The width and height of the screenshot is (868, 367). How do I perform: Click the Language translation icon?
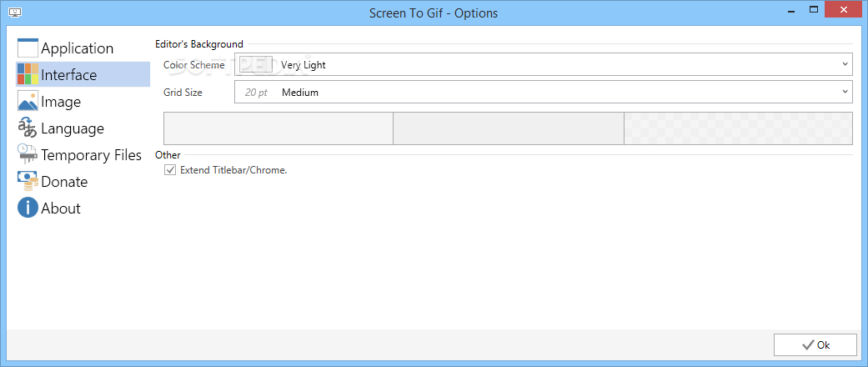pyautogui.click(x=28, y=128)
